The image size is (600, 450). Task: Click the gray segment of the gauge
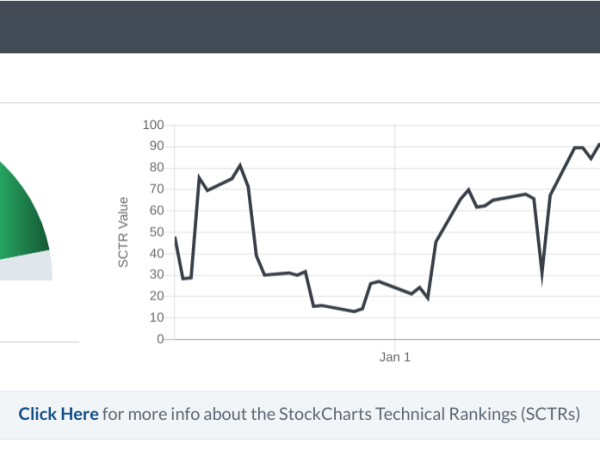pyautogui.click(x=28, y=268)
